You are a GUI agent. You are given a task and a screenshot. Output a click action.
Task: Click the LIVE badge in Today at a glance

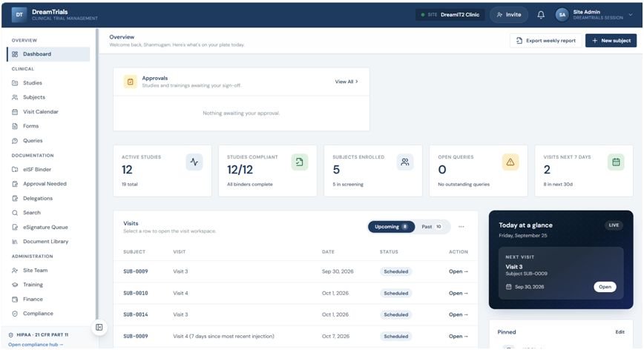tap(614, 225)
